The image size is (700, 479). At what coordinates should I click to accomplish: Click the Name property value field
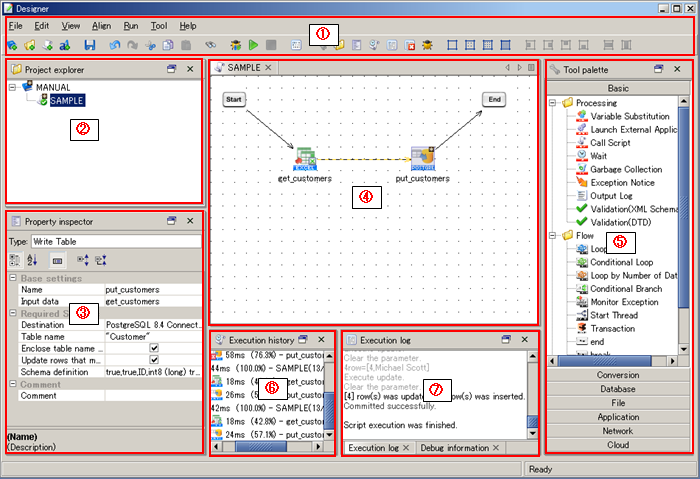pyautogui.click(x=150, y=290)
